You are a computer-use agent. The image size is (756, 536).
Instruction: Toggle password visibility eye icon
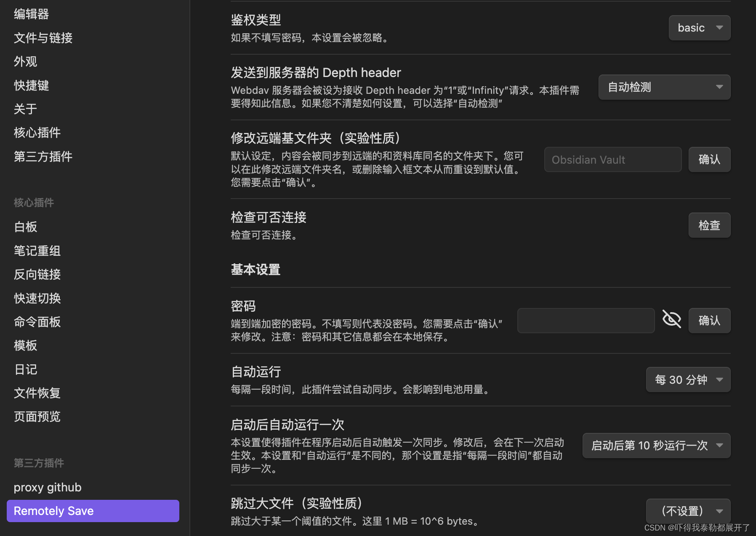[671, 319]
